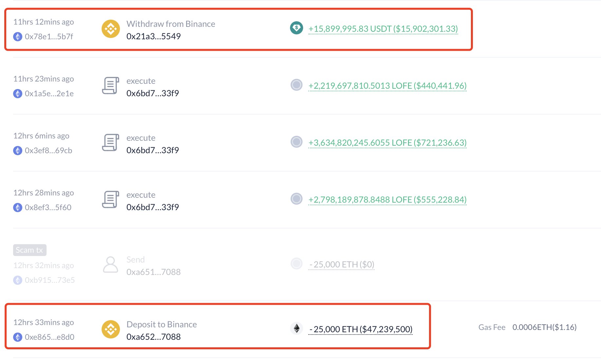Click the LOFE token icon for the +2,798,189,878 transfer
Screen dimensions: 601x364
(297, 199)
